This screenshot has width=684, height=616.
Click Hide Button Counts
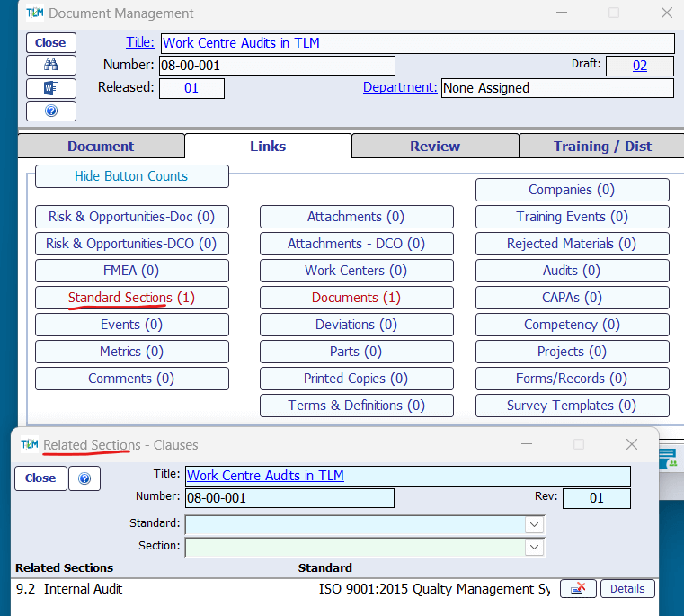pos(131,176)
